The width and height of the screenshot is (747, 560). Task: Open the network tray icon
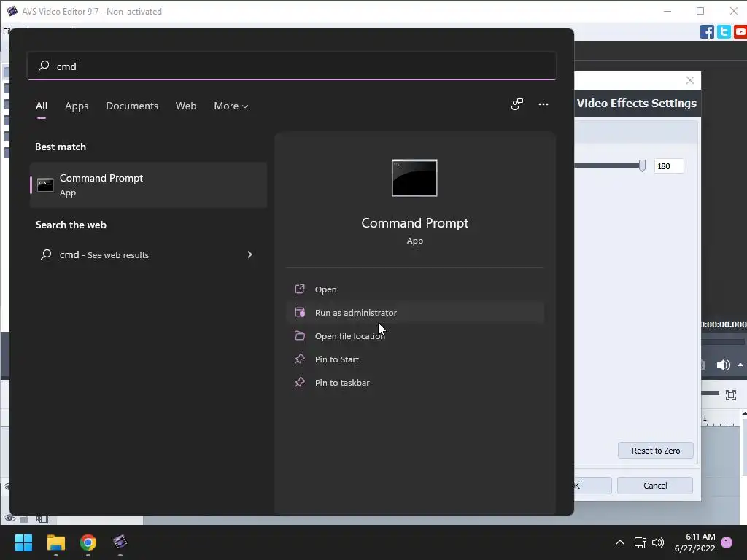[x=640, y=542]
